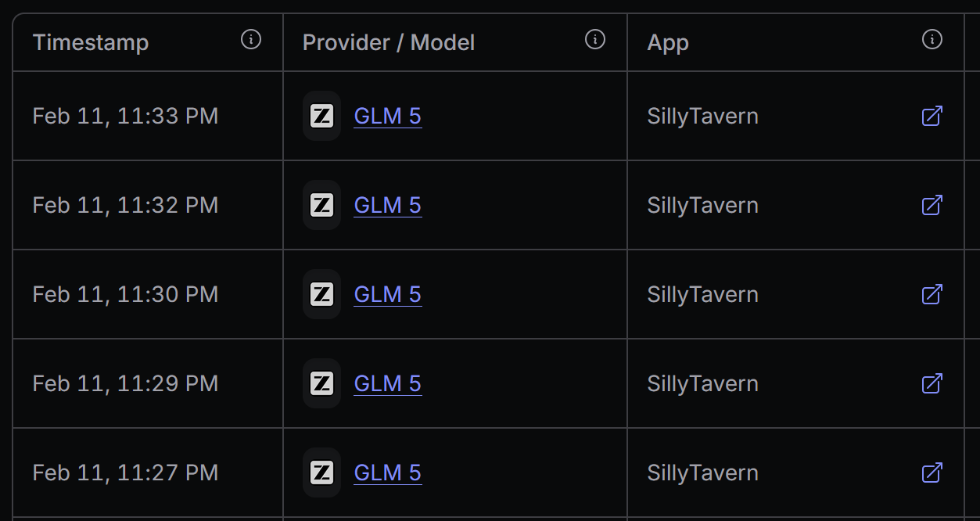Open external link for 11:29 PM SillyTavern row
980x521 pixels.
click(932, 384)
